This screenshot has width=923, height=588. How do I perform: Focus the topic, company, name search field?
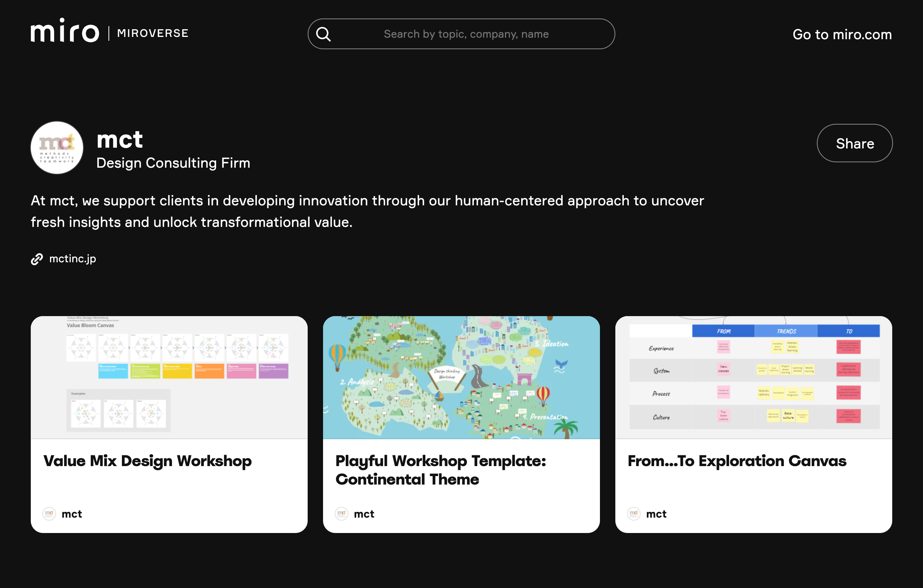coord(466,34)
